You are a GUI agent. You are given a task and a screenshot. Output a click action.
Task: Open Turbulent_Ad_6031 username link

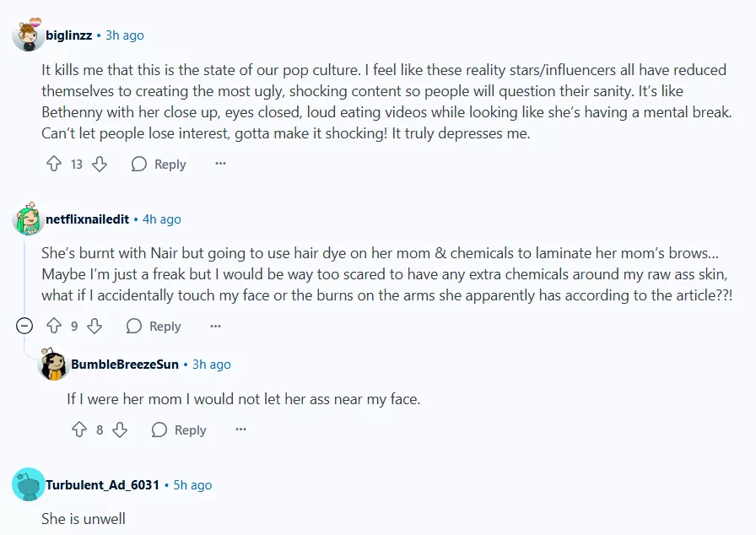click(x=102, y=485)
